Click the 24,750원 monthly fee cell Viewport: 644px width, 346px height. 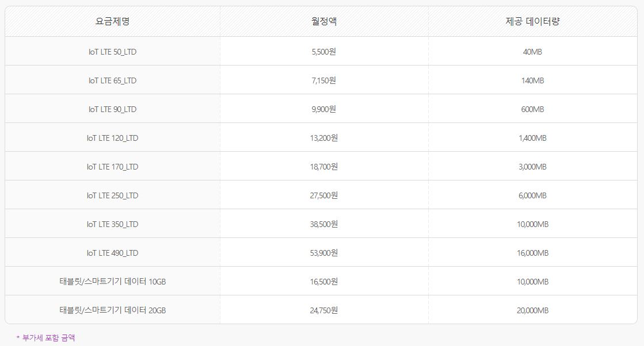pyautogui.click(x=323, y=310)
